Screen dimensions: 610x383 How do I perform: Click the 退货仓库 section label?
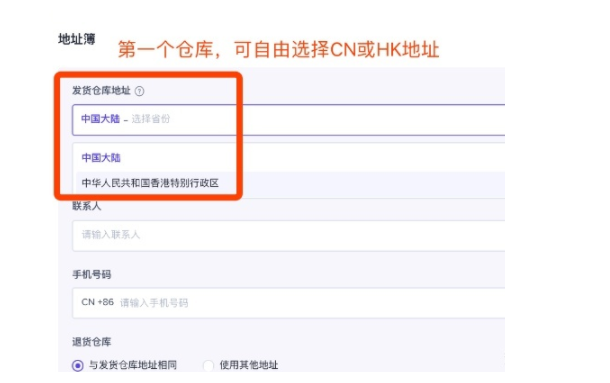click(x=92, y=342)
